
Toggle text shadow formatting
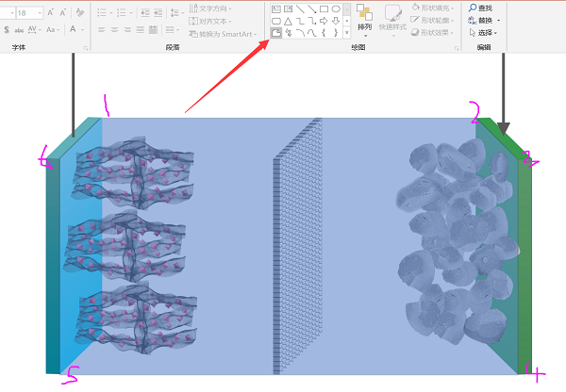(x=8, y=30)
